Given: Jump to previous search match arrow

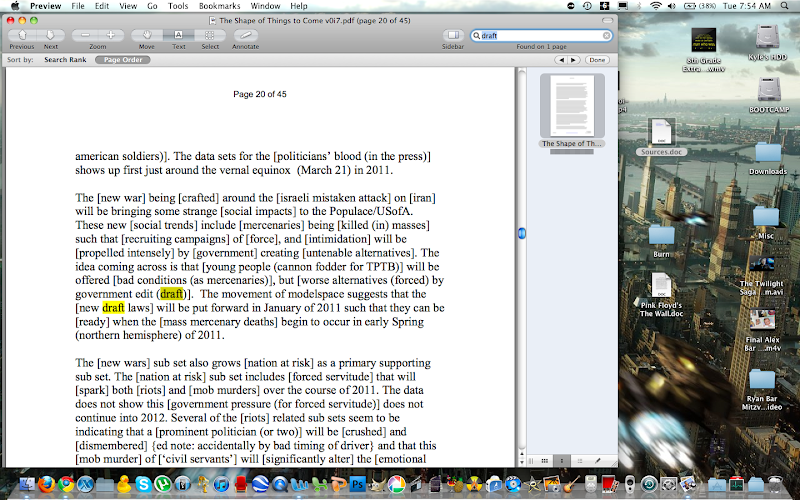Looking at the screenshot, I should pos(561,60).
